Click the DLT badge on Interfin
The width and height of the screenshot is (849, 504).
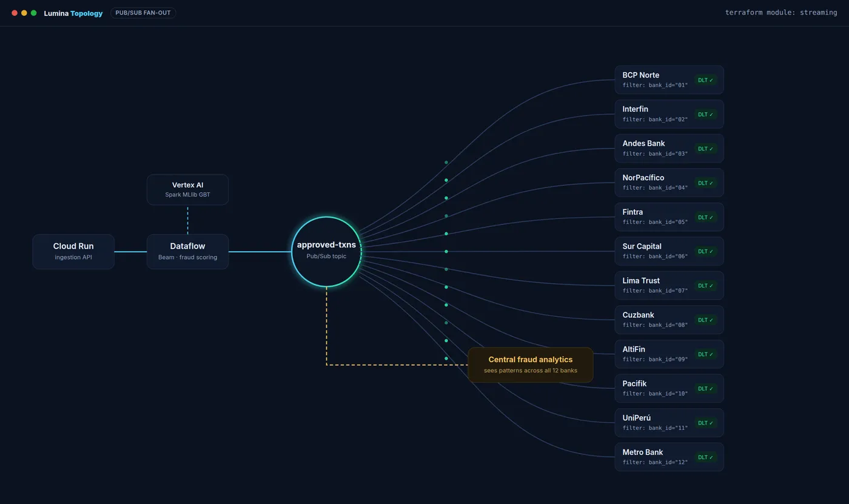click(x=705, y=114)
